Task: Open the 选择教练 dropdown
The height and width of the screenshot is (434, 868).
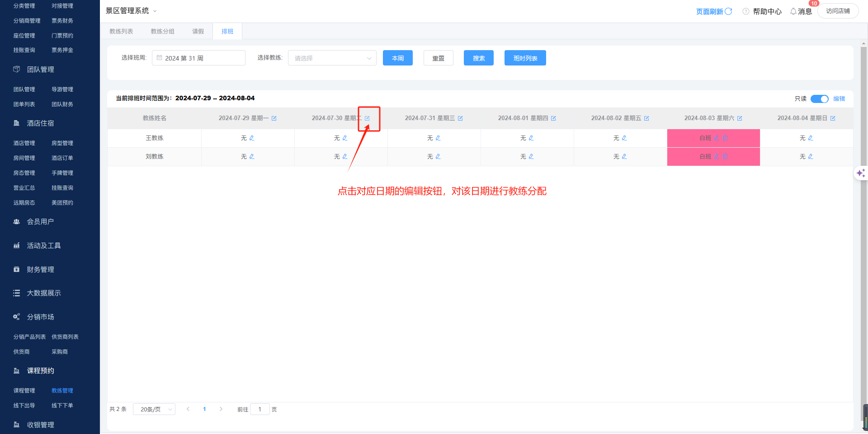Action: coord(332,58)
